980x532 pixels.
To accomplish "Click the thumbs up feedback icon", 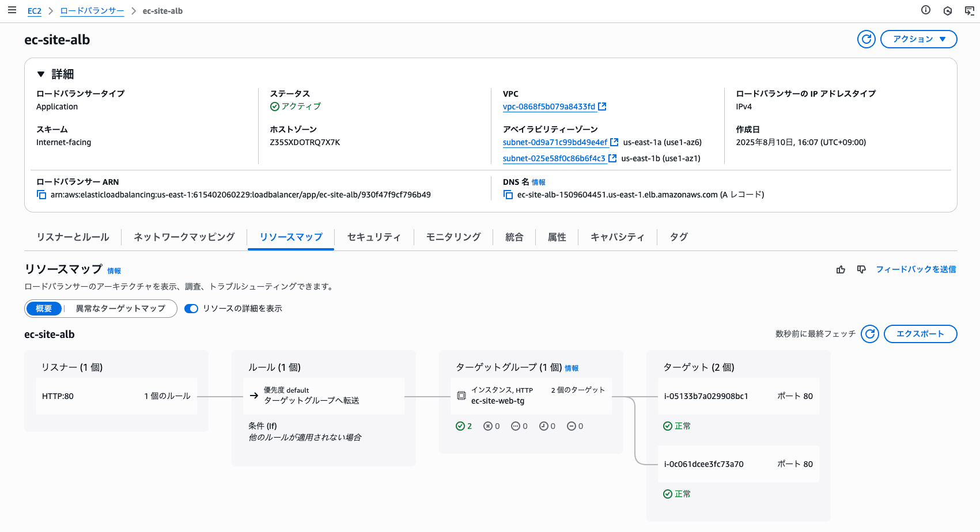I will pos(841,269).
